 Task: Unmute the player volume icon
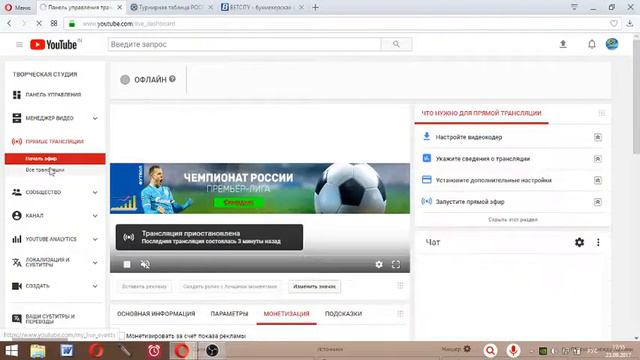point(145,264)
